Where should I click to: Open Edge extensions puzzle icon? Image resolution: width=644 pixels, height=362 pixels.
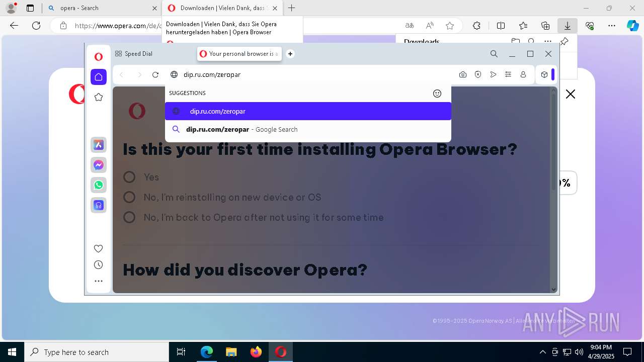coord(476,26)
